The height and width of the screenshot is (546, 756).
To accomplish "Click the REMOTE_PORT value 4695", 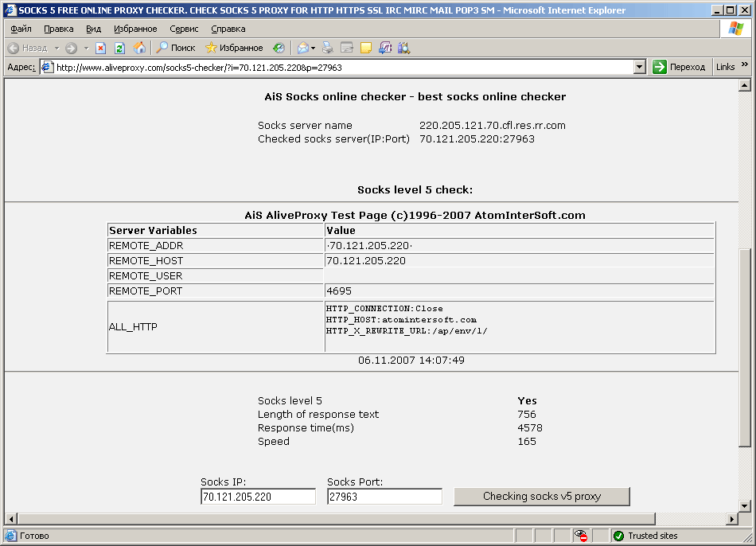I will [x=339, y=291].
